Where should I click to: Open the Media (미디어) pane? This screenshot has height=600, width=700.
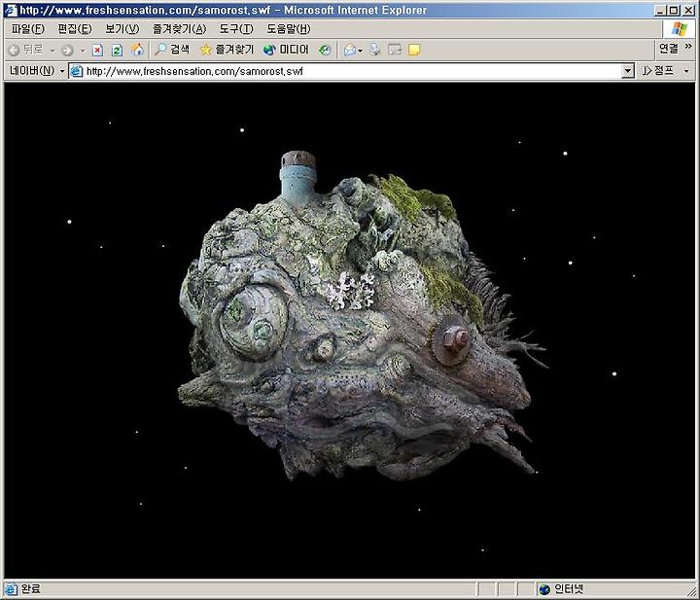(x=286, y=50)
